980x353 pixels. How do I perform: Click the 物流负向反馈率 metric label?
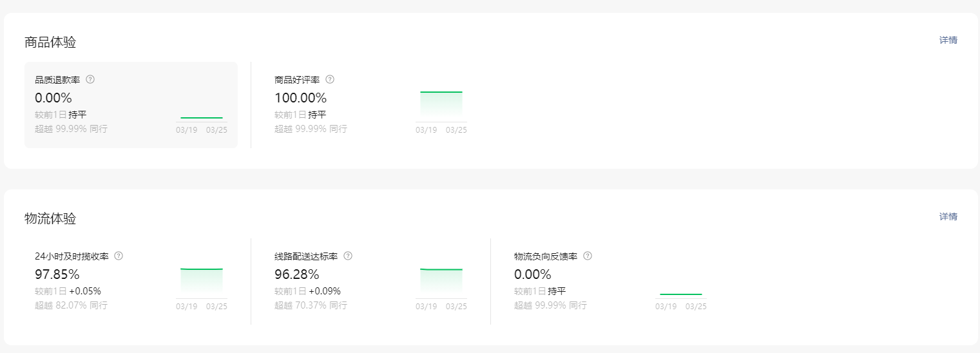coord(546,256)
